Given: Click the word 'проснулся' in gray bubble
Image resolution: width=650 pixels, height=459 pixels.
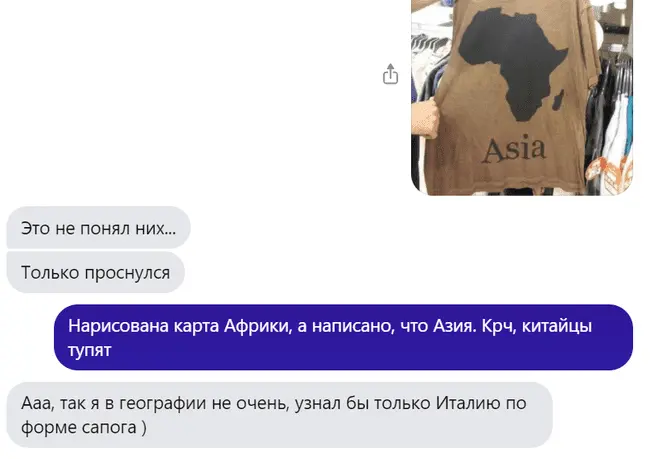Looking at the screenshot, I should pyautogui.click(x=127, y=273).
